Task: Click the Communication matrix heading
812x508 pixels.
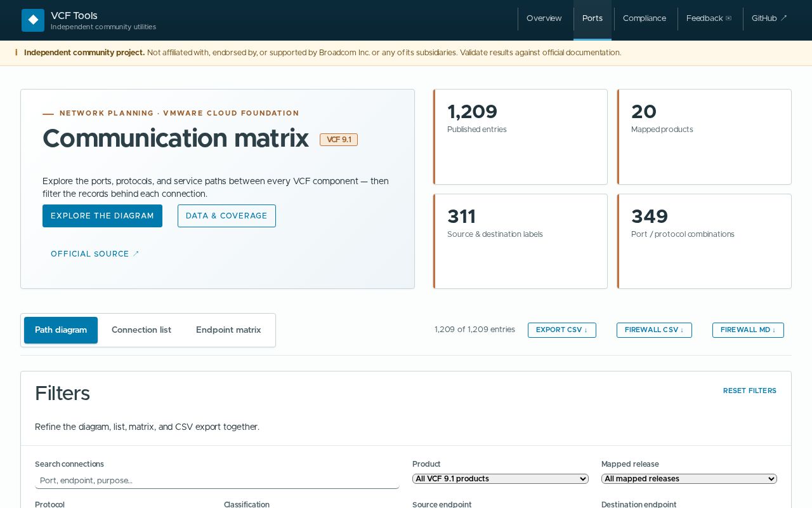Action: pyautogui.click(x=176, y=138)
